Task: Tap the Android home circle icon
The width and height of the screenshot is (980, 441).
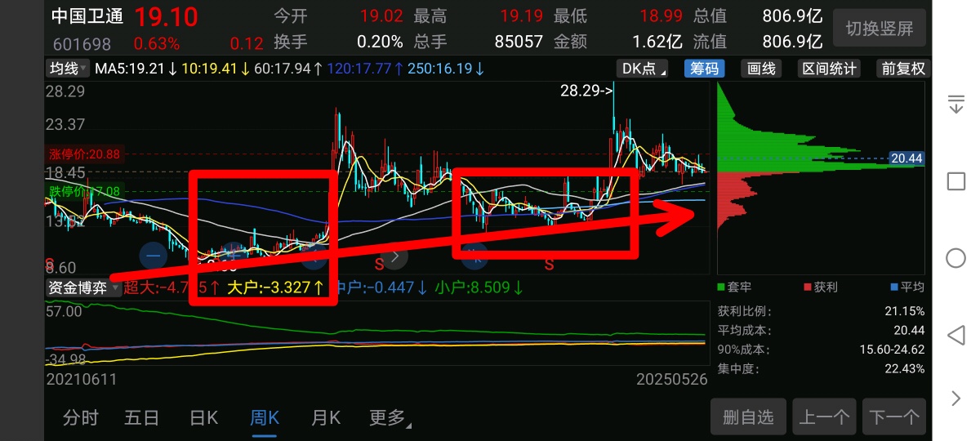Action: (955, 258)
